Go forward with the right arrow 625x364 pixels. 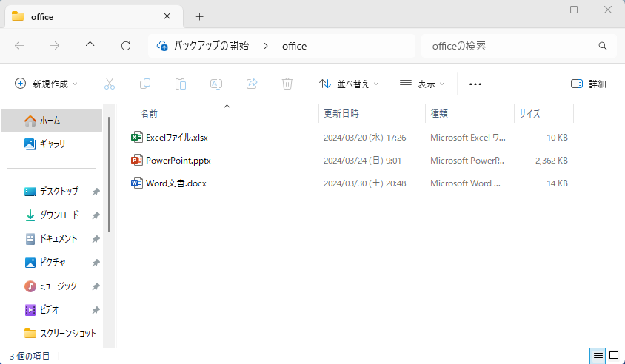(55, 46)
